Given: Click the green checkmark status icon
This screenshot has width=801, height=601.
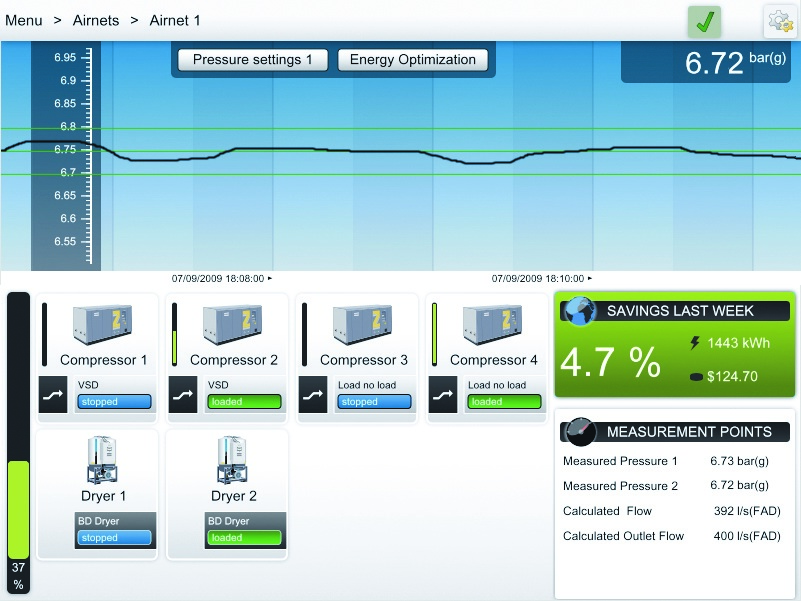Looking at the screenshot, I should [x=704, y=22].
